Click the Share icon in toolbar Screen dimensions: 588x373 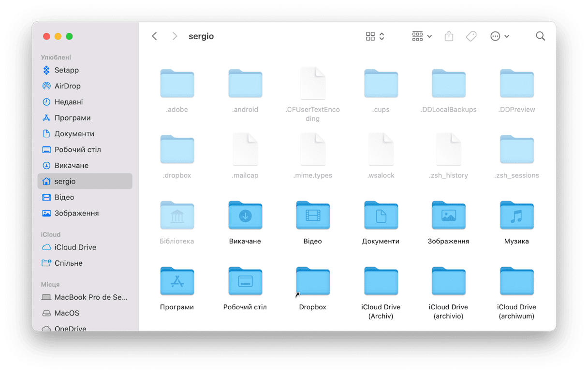point(449,36)
